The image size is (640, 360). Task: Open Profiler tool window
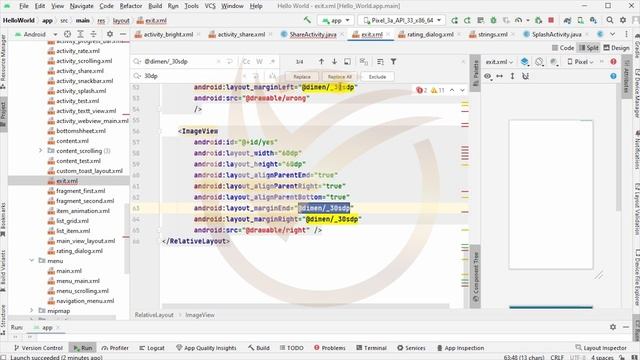click(115, 348)
